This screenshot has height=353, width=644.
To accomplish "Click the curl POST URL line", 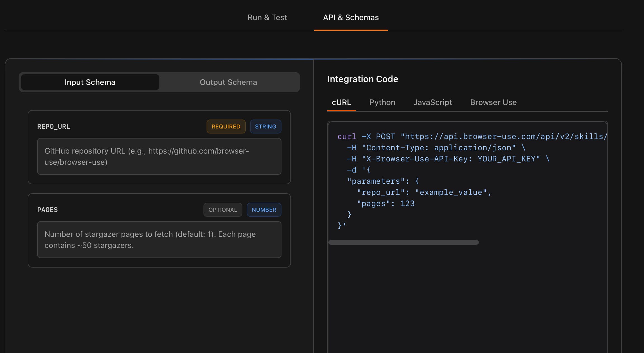I will coord(472,137).
